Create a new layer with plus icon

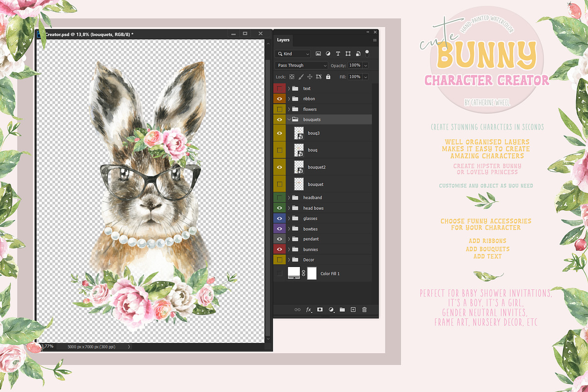[x=353, y=310]
